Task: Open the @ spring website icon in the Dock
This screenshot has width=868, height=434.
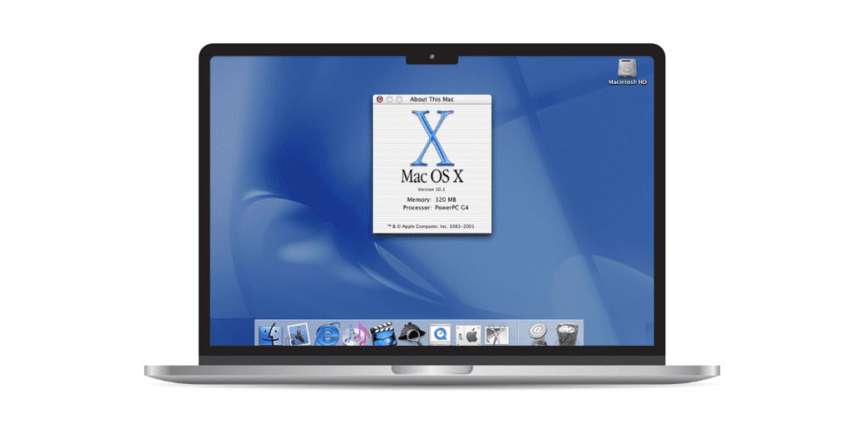Action: pos(537,334)
